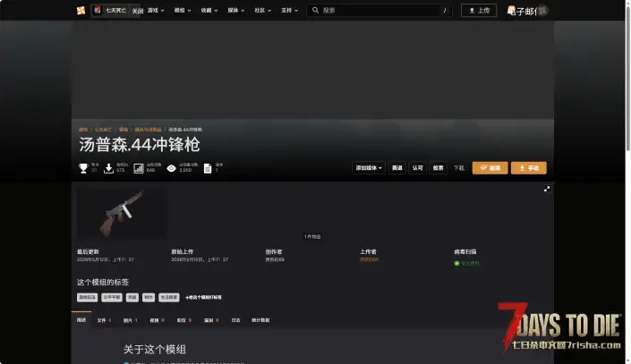
Task: Click the 制作 tag chip
Action: tap(149, 297)
